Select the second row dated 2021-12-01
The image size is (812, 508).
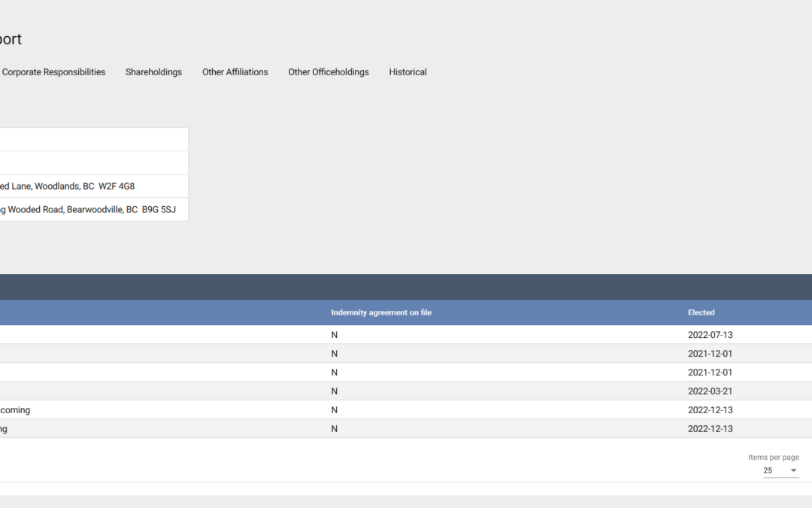point(710,373)
